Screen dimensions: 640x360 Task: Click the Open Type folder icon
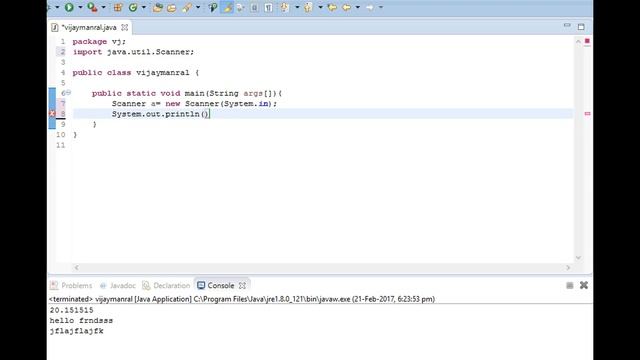[158, 7]
